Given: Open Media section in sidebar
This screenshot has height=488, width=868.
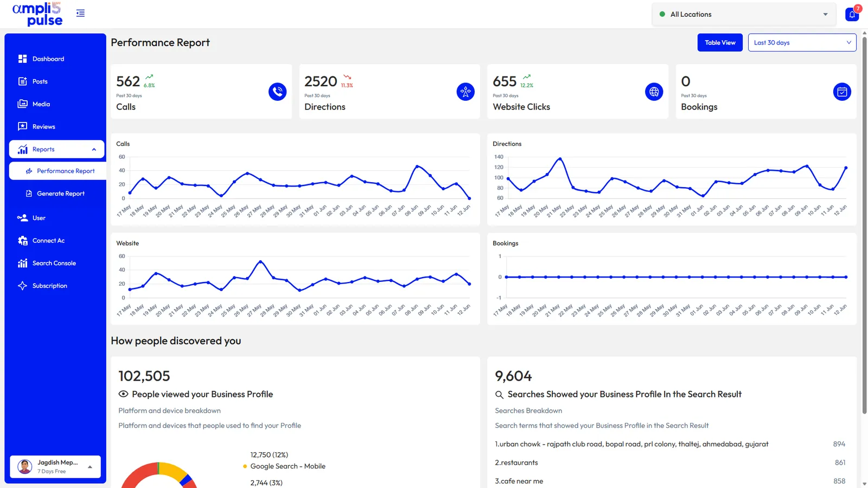Looking at the screenshot, I should [x=41, y=104].
